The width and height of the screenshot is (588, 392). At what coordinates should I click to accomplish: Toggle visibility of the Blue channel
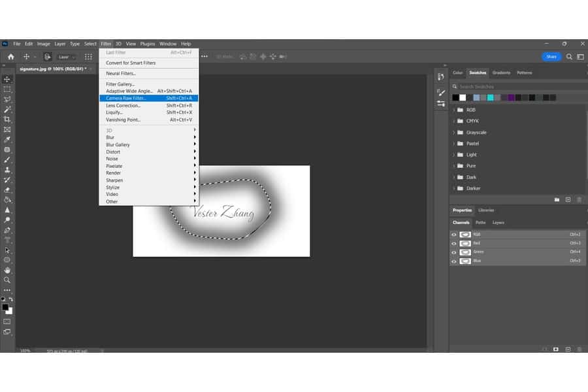click(454, 261)
